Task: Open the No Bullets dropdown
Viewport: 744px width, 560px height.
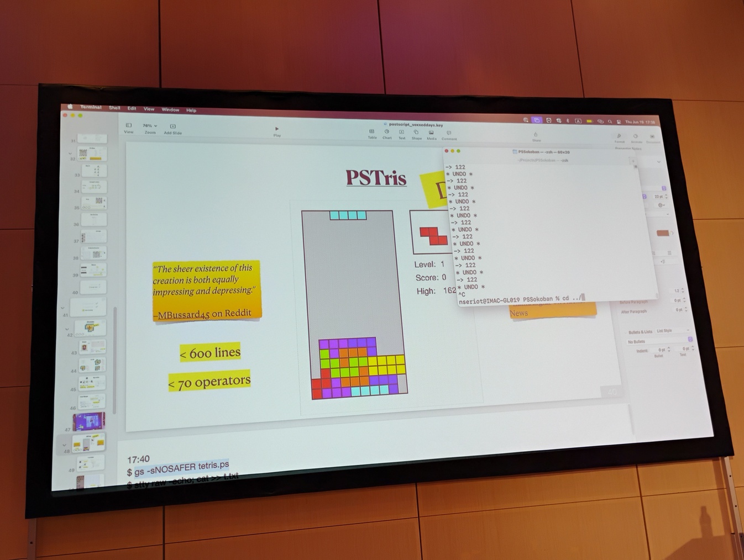Action: (x=659, y=341)
